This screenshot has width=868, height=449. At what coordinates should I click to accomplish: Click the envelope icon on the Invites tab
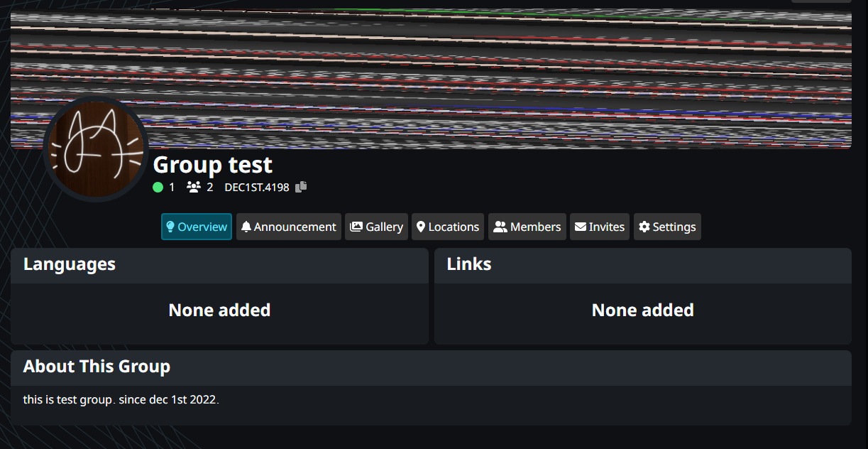pos(581,227)
